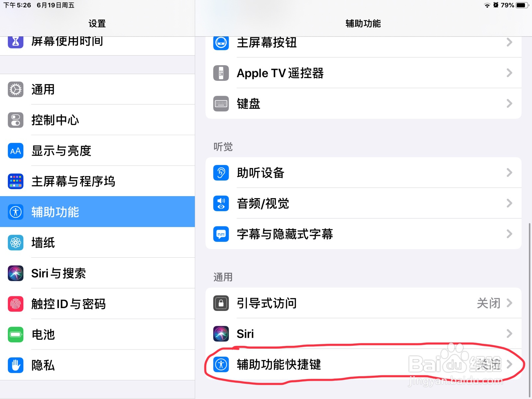Select 辅助功能 in the settings sidebar
The width and height of the screenshot is (532, 399).
coord(97,212)
